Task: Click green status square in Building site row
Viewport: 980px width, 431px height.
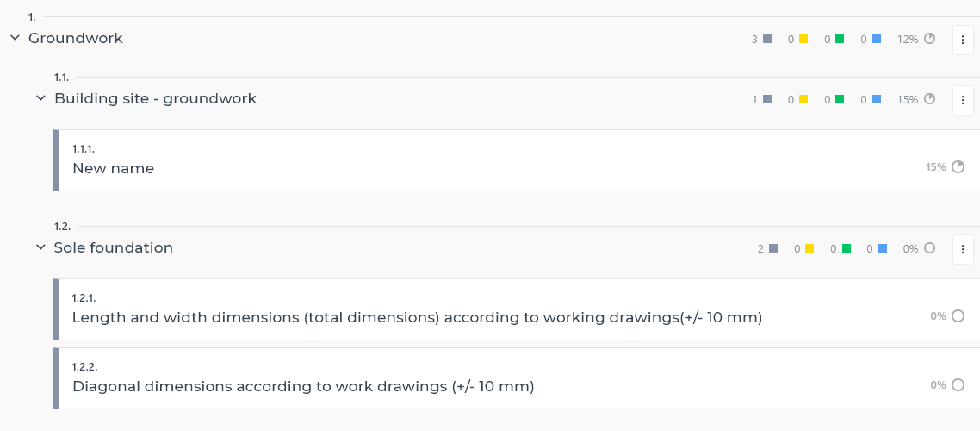Action: (x=840, y=99)
